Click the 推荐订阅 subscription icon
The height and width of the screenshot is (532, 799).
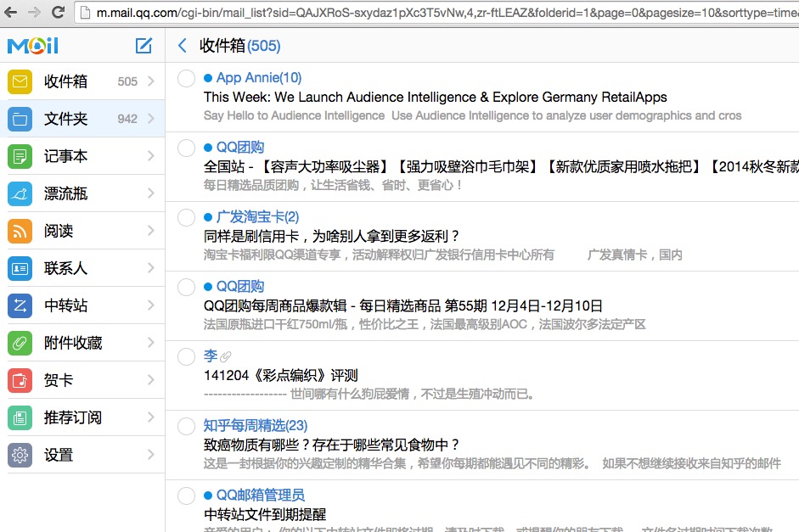click(x=20, y=417)
